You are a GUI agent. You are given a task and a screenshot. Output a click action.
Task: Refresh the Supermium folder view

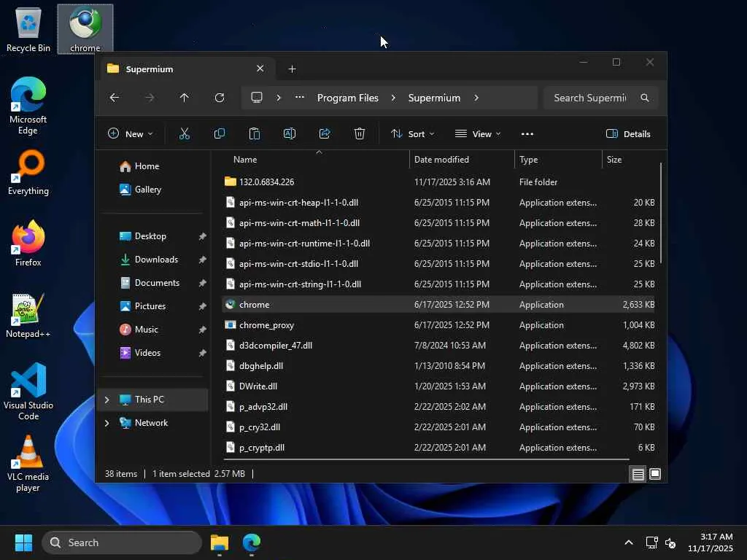(220, 98)
